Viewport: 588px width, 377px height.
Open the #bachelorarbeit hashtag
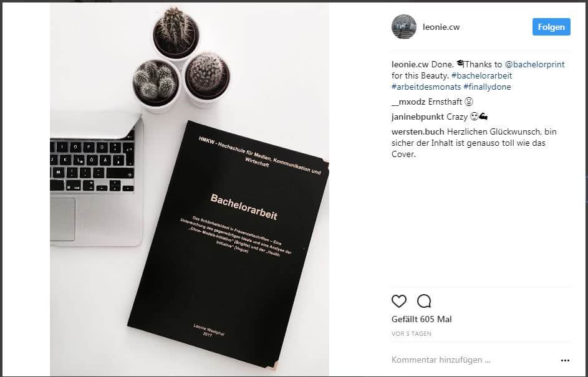tap(482, 75)
